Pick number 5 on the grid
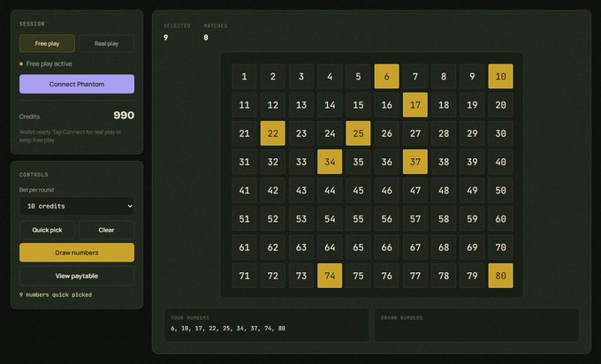 coord(358,76)
